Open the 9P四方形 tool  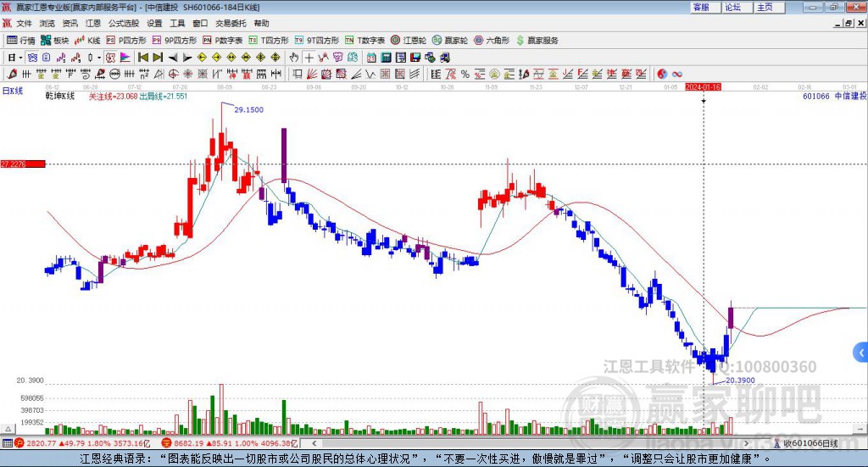[175, 41]
